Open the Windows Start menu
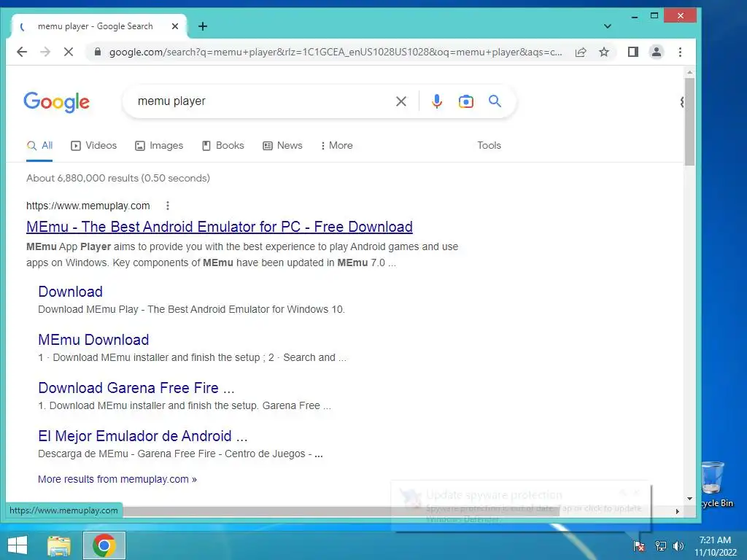Image resolution: width=747 pixels, height=560 pixels. tap(18, 545)
